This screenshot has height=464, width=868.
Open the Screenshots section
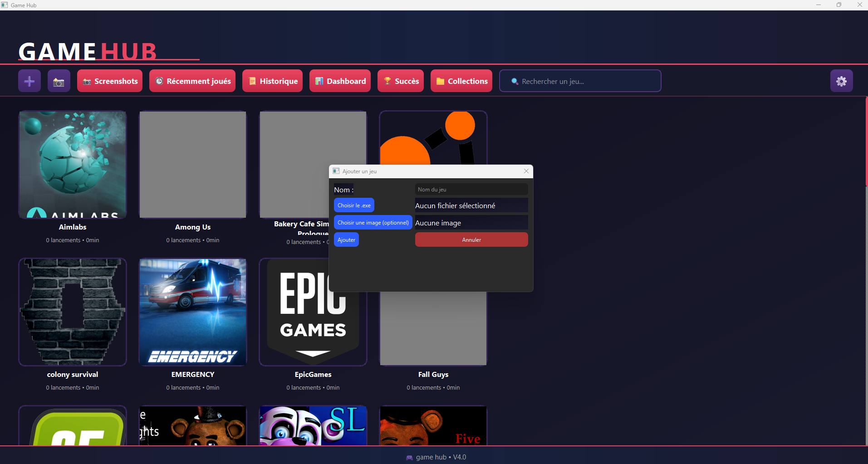[110, 81]
